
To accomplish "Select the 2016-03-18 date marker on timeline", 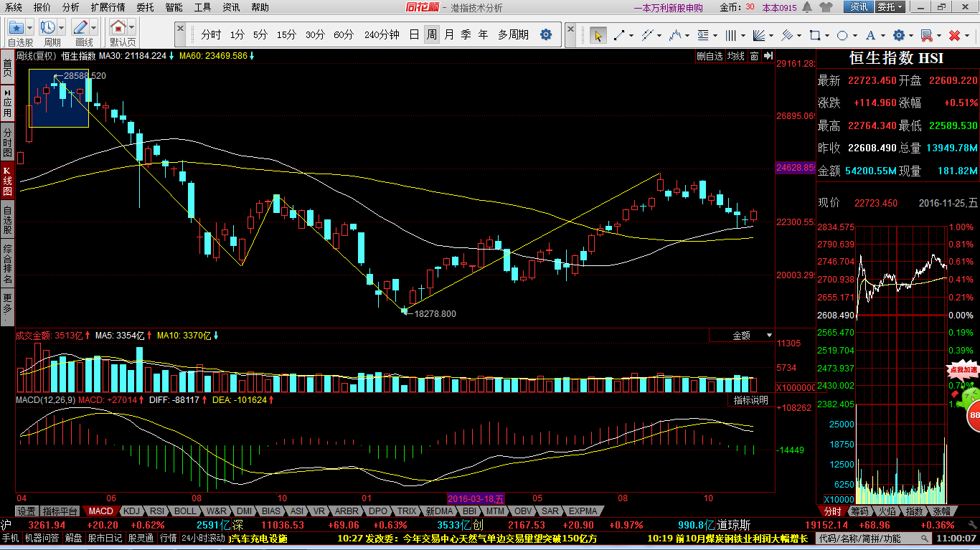I will coord(476,498).
